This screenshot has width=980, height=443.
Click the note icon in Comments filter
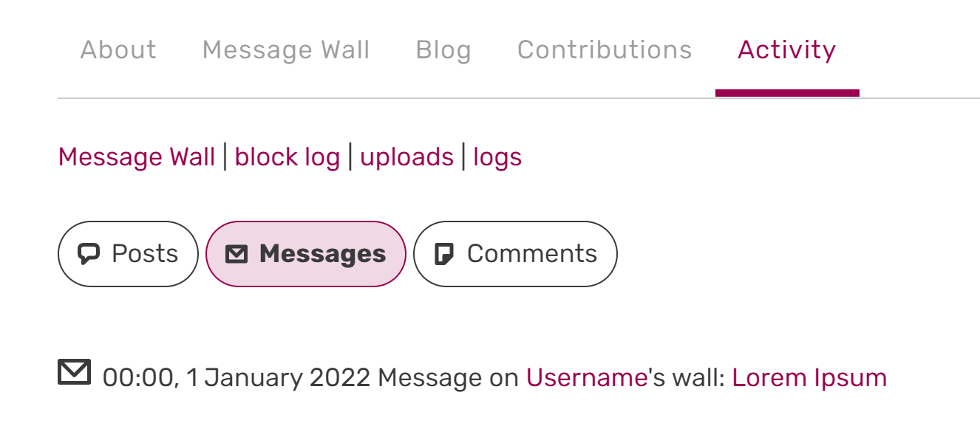click(x=443, y=255)
